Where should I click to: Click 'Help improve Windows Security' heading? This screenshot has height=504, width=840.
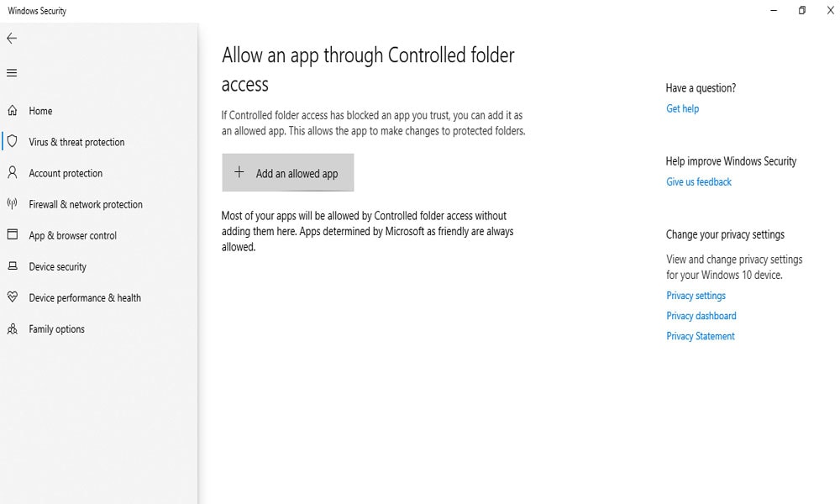pyautogui.click(x=731, y=161)
